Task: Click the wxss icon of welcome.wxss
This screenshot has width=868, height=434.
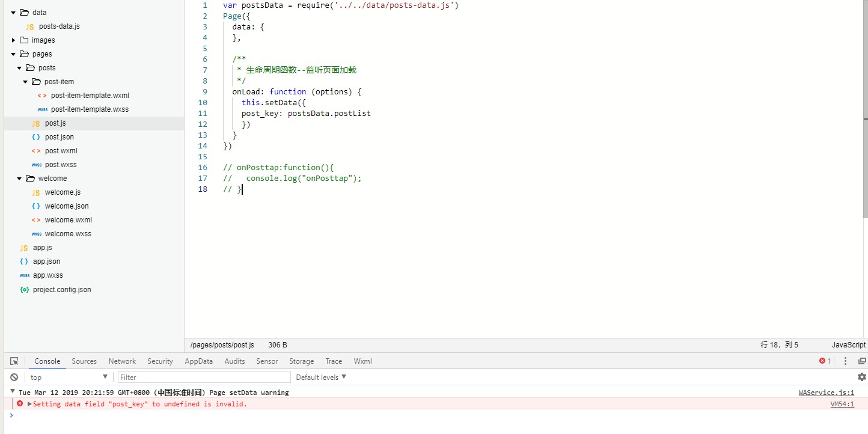Action: click(36, 234)
